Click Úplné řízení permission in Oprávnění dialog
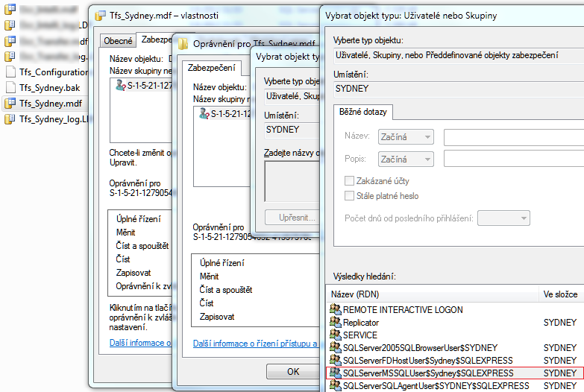 (222, 263)
